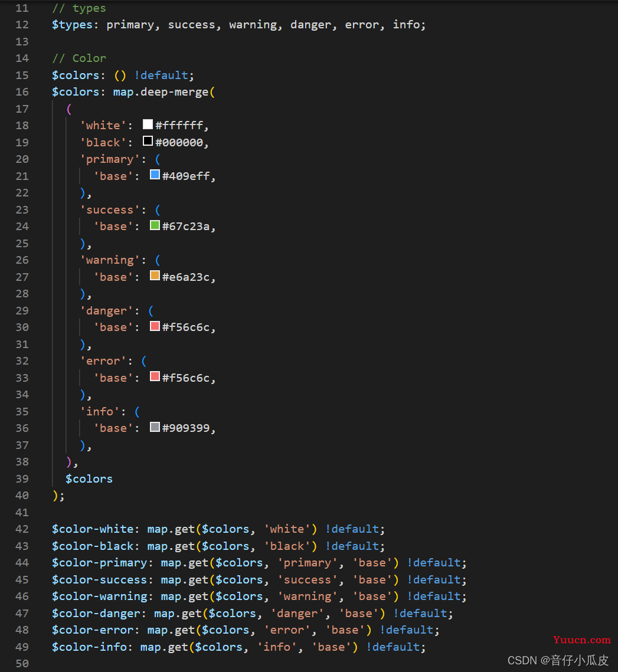Click the '// types' comment
The height and width of the screenshot is (672, 618).
[79, 8]
